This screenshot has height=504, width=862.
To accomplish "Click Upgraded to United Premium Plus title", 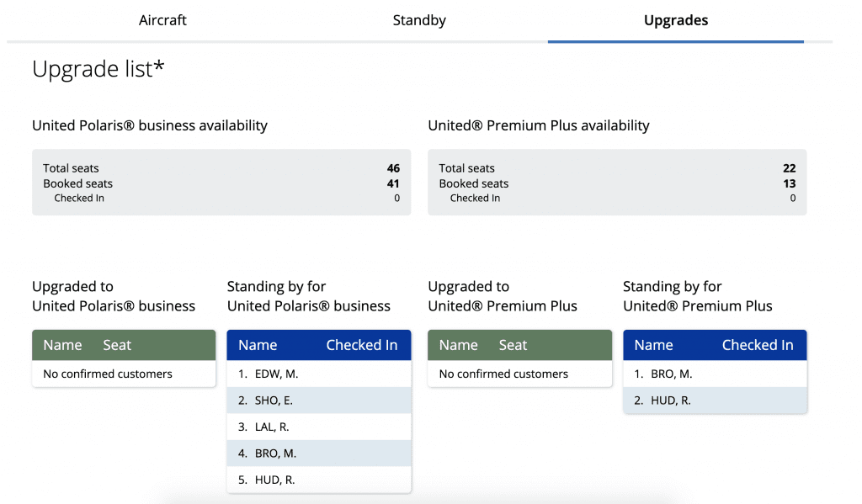I will coord(503,296).
